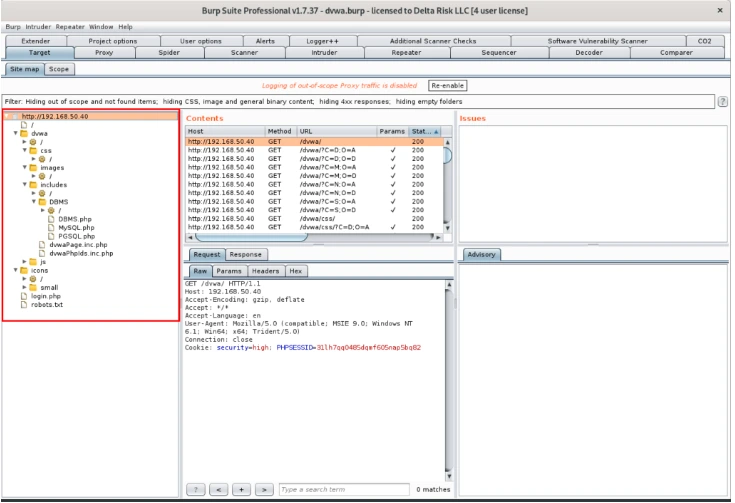
Task: Sort contents by Method column header
Action: pyautogui.click(x=280, y=132)
